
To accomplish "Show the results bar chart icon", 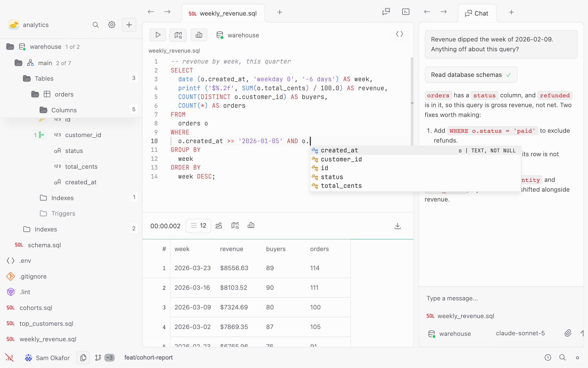I will coord(251,225).
